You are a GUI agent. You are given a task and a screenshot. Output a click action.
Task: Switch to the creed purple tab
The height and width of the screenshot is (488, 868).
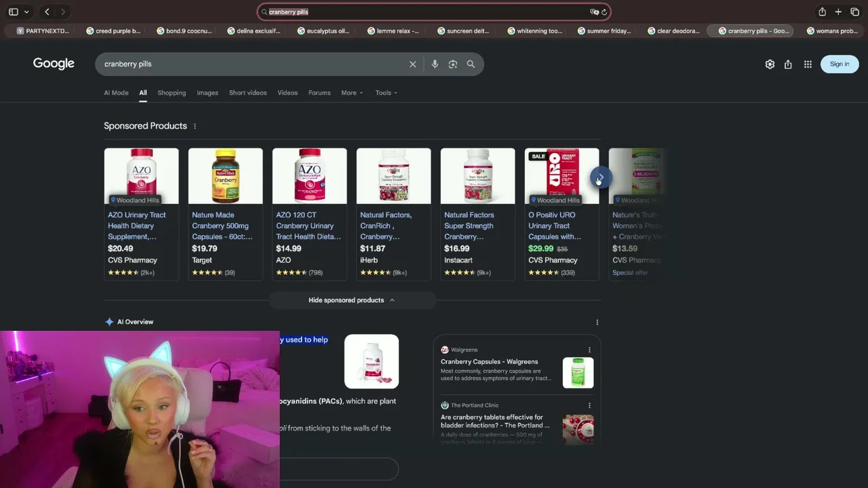pos(113,30)
